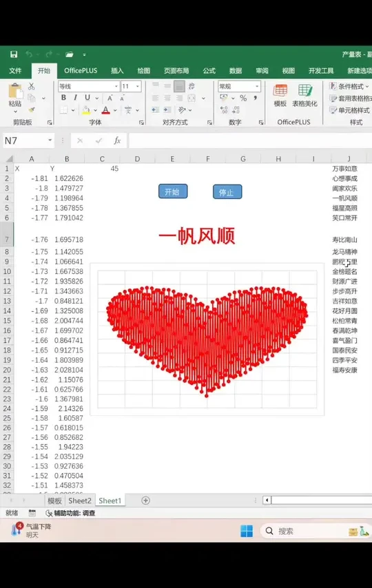
Task: Add a new sheet with the plus icon
Action: pyautogui.click(x=145, y=501)
